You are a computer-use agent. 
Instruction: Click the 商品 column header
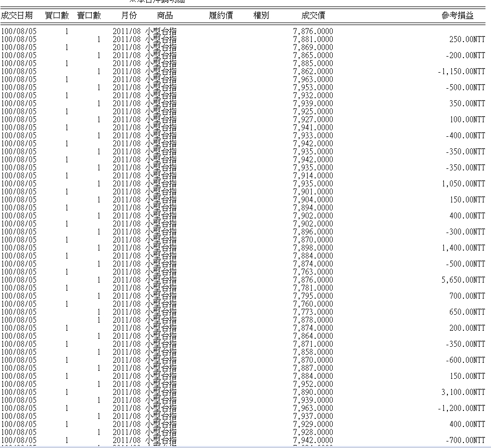pyautogui.click(x=165, y=16)
